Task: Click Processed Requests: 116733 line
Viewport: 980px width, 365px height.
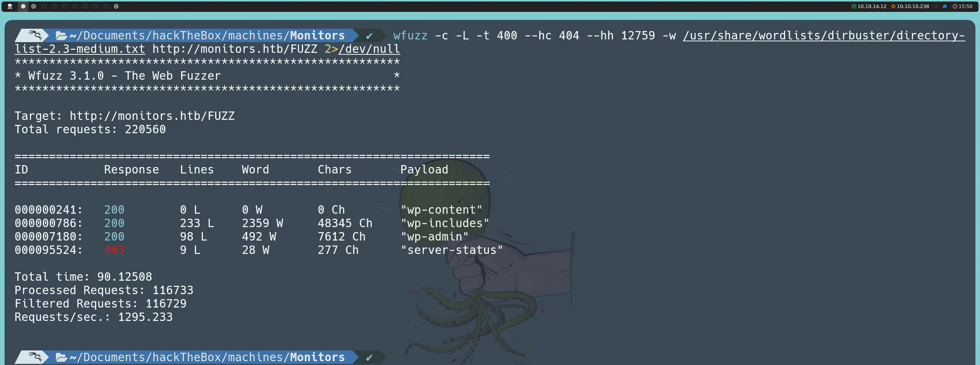Action: click(x=104, y=290)
